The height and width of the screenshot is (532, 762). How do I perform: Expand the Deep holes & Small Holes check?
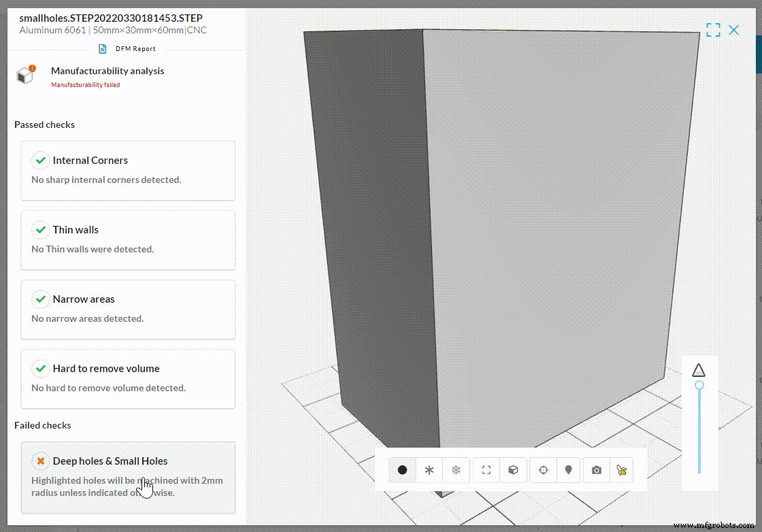click(109, 461)
